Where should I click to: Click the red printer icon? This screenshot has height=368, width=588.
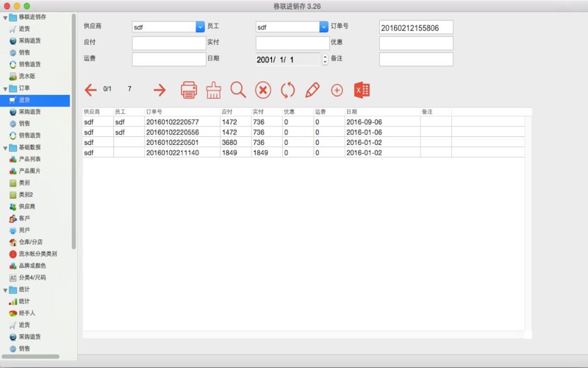click(x=189, y=90)
